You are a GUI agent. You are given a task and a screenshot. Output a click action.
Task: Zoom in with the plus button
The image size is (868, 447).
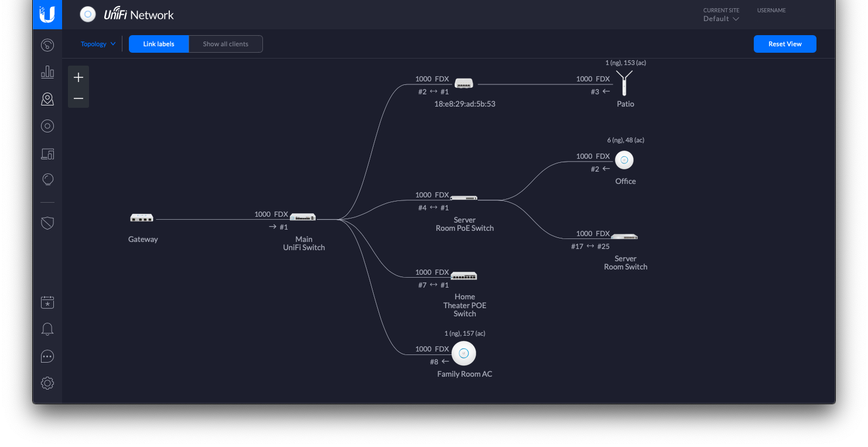point(78,77)
